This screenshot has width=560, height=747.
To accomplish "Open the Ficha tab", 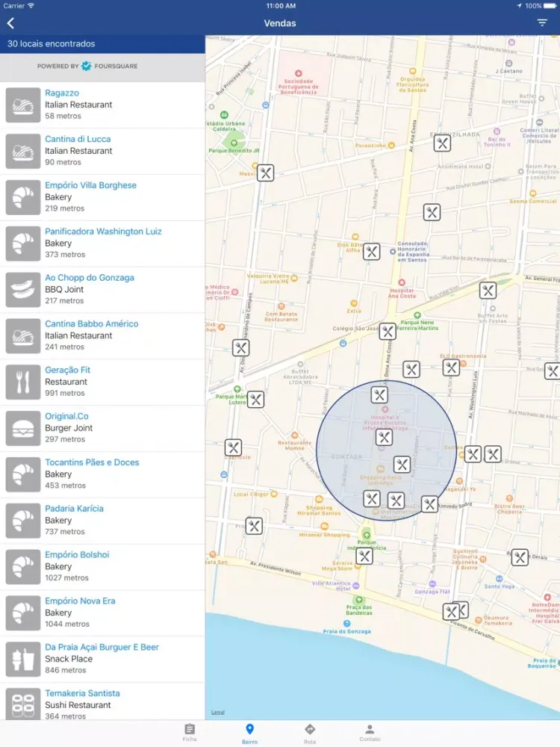I will point(189,732).
